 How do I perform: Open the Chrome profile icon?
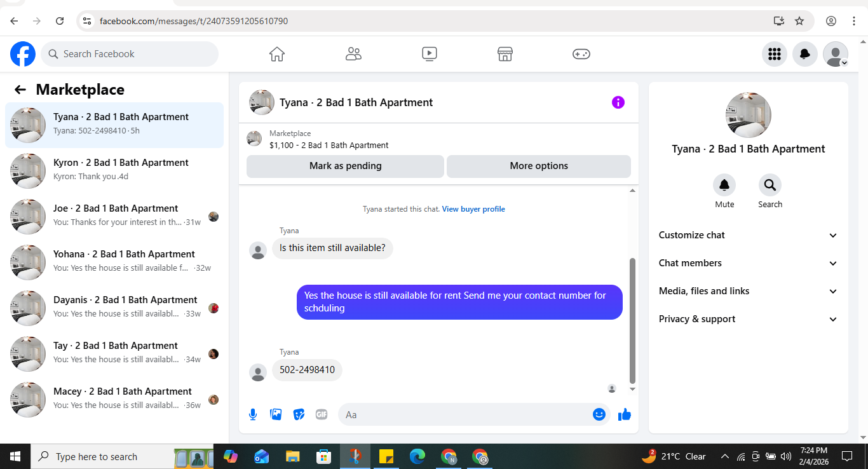831,21
